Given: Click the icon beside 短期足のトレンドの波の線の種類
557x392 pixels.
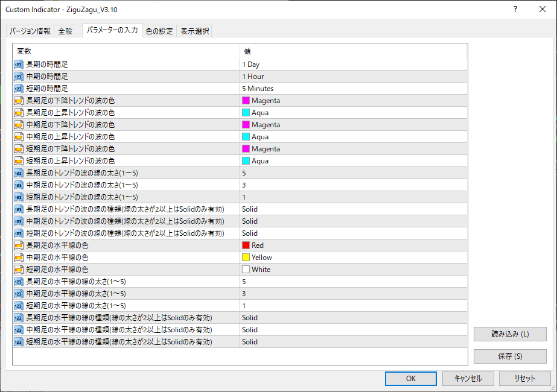Looking at the screenshot, I should tap(19, 233).
